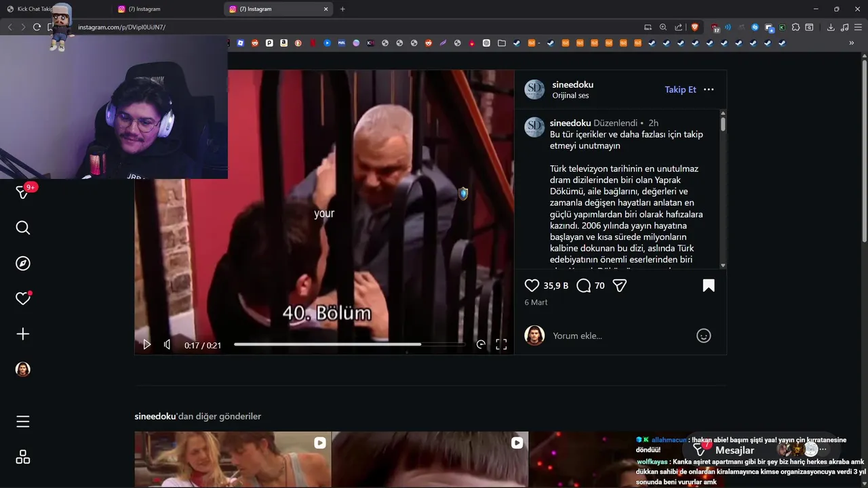Open first sineedoku related reel thumbnail
The image size is (868, 488).
point(233,460)
